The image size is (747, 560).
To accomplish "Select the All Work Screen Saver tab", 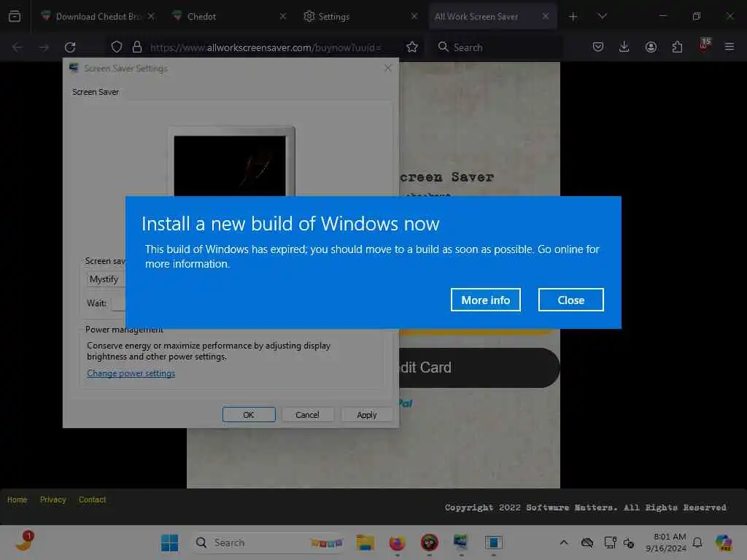I will (492, 17).
